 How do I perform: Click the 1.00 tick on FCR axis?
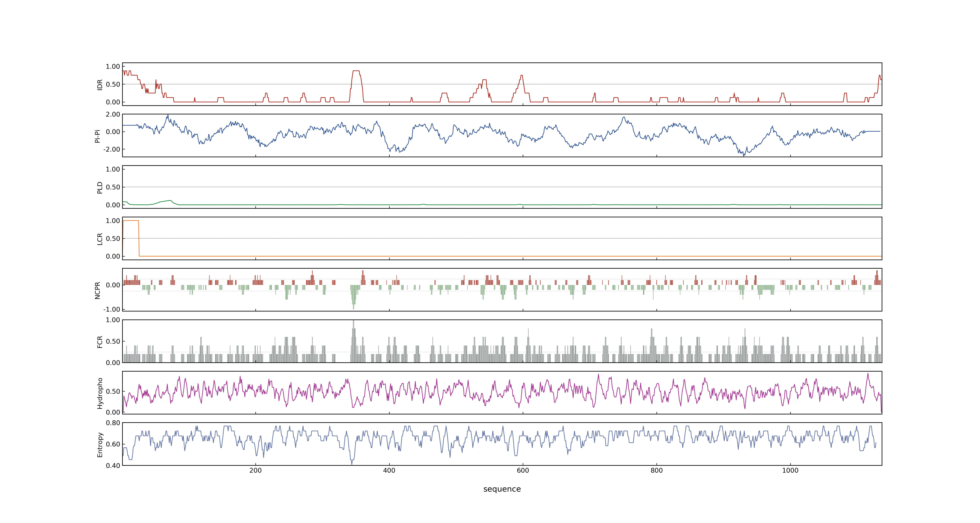pos(113,320)
